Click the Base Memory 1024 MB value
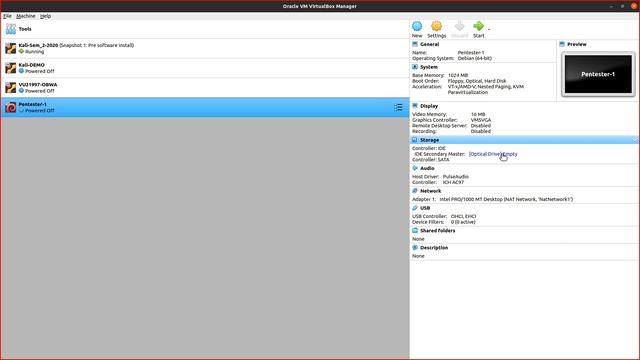Viewport: 640px width, 360px height. pos(458,75)
